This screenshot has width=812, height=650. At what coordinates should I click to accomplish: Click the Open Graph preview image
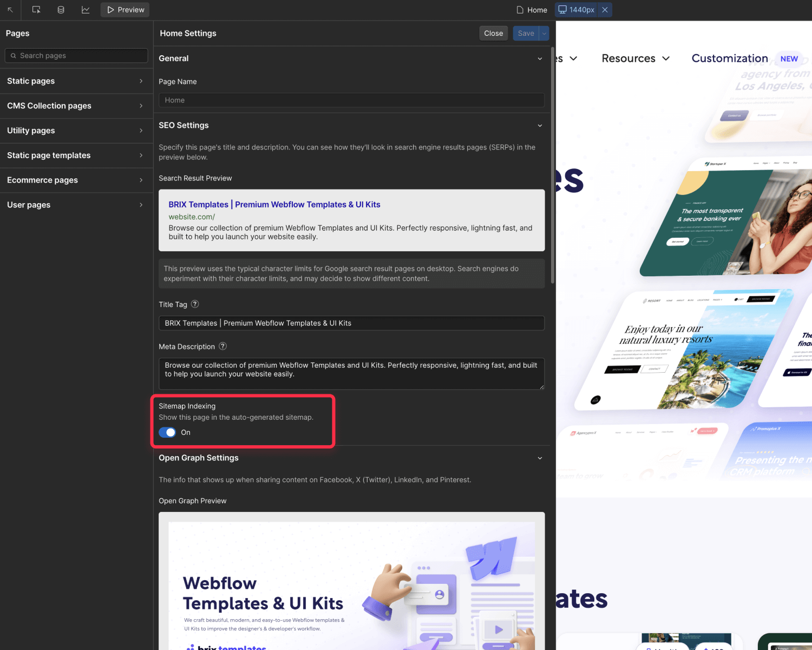[351, 586]
